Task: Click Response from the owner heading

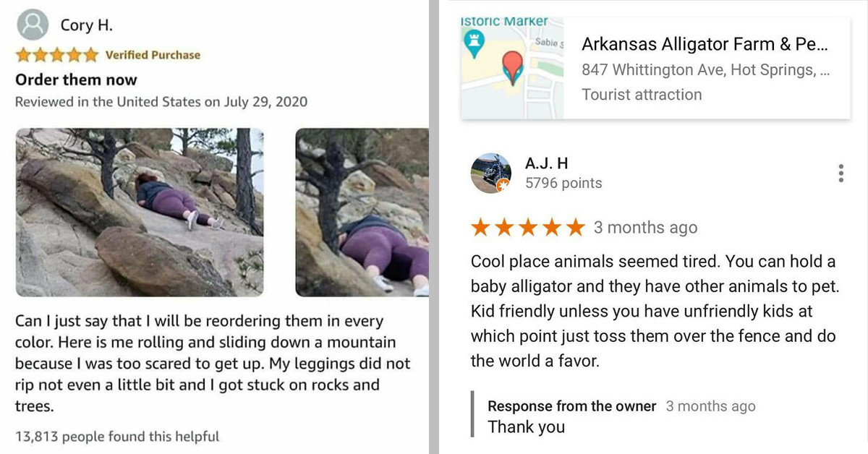Action: (571, 406)
